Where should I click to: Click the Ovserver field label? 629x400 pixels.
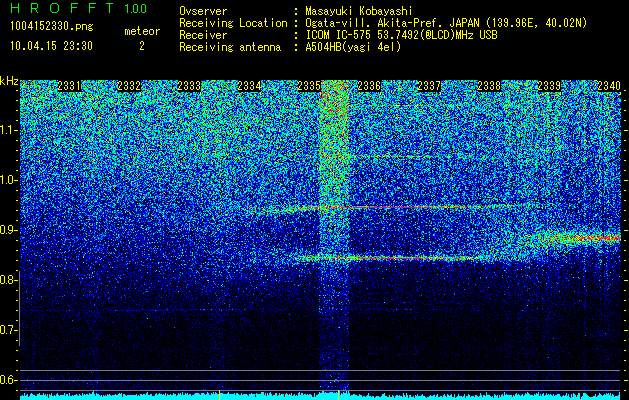[203, 11]
